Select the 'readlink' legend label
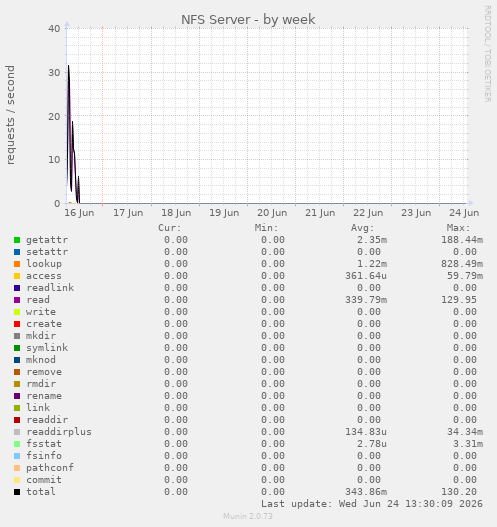The image size is (497, 527). tap(50, 288)
